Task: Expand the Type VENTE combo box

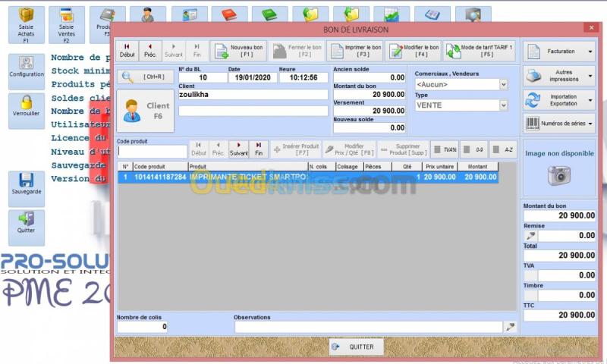Action: pyautogui.click(x=503, y=105)
